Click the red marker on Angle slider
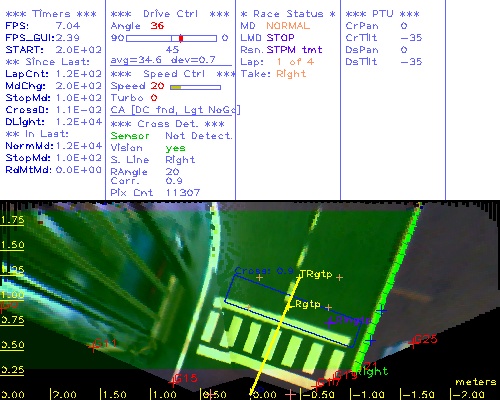500x400 pixels. (x=181, y=38)
